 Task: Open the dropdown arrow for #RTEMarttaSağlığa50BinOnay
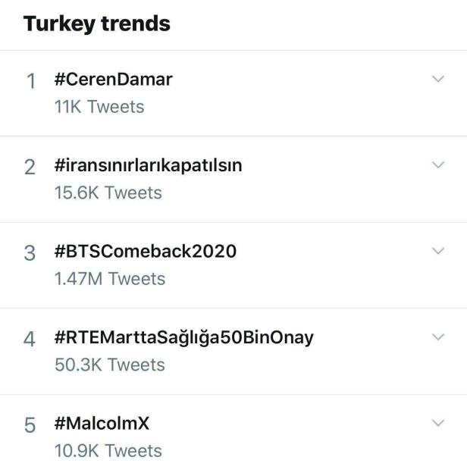437,337
